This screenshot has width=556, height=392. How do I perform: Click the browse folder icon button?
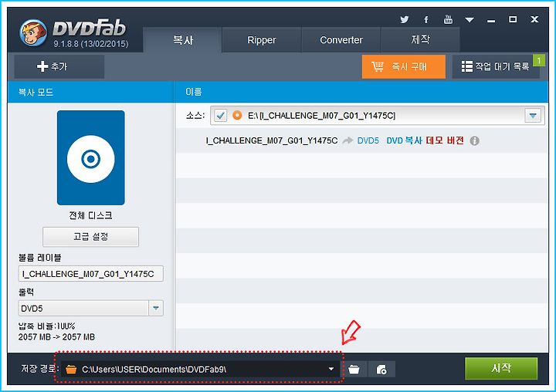tap(354, 370)
